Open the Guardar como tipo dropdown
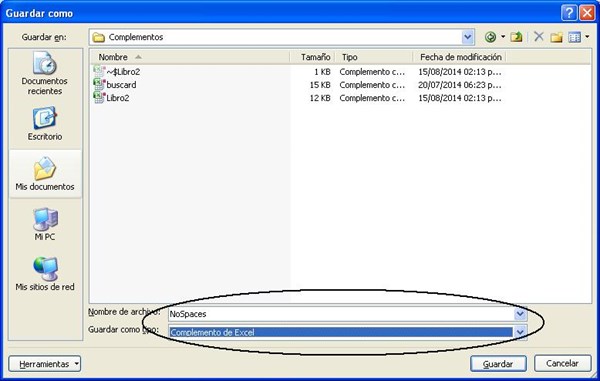The height and width of the screenshot is (381, 600). coord(520,332)
